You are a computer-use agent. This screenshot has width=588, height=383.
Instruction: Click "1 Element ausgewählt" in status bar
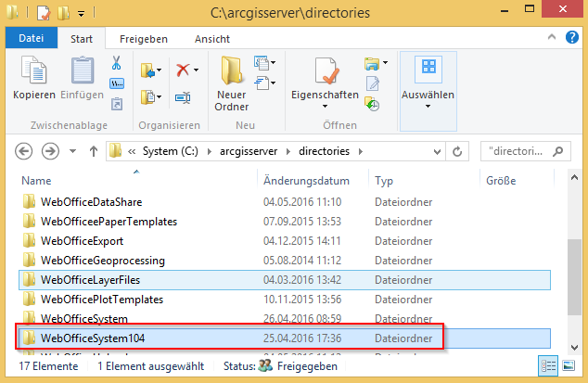point(151,366)
